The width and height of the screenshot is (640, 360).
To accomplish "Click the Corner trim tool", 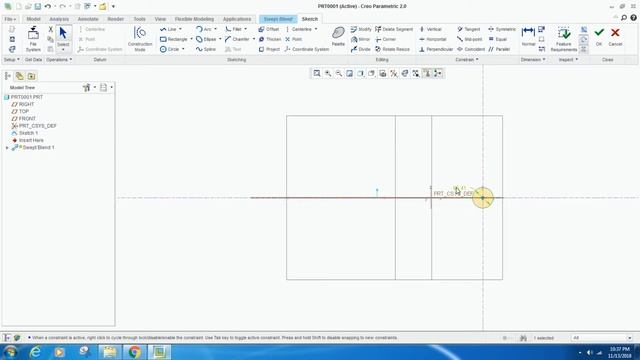I will 386,39.
